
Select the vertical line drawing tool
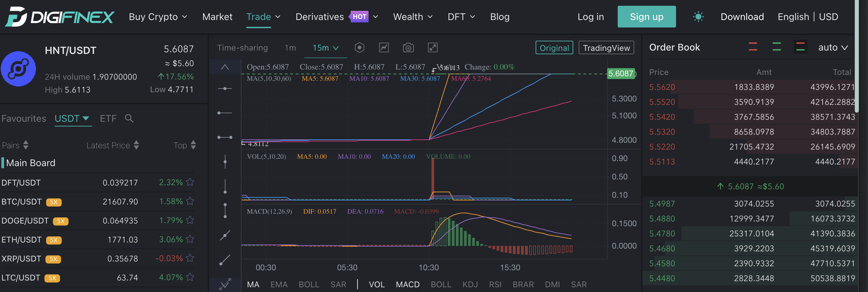225,162
